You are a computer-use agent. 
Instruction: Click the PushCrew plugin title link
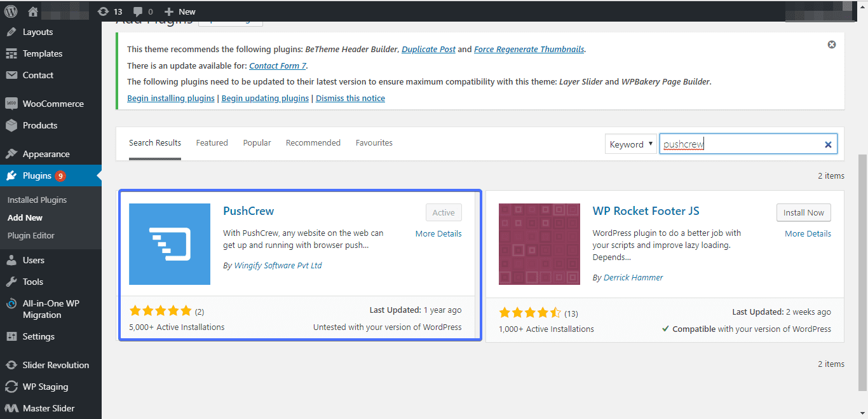point(248,211)
